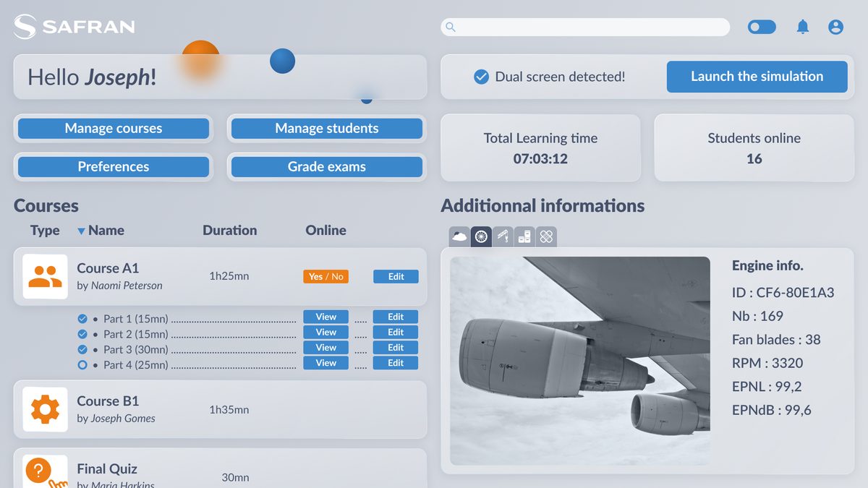Open the weather cloud info tab

459,236
